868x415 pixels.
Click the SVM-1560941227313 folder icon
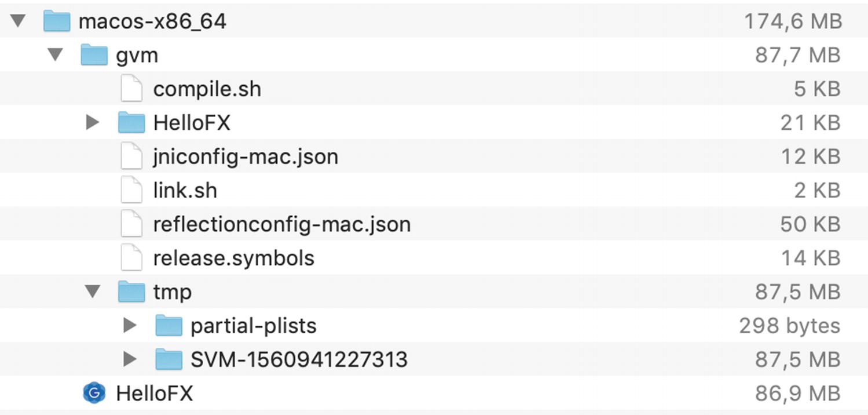169,359
